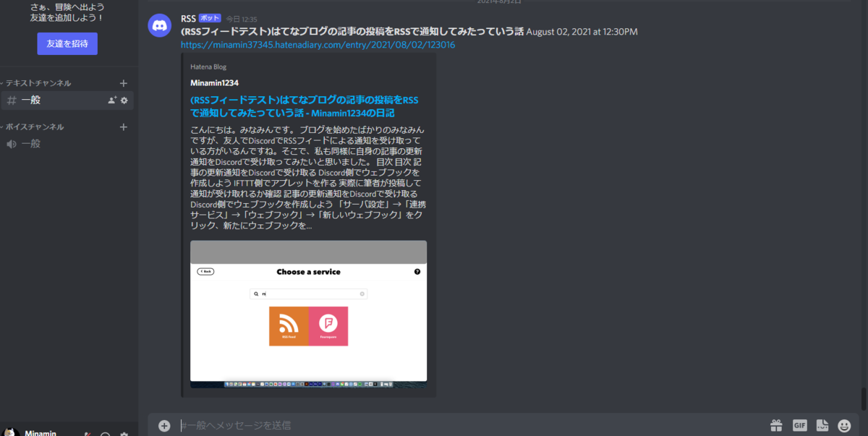This screenshot has height=436, width=868.
Task: Open the GIF picker
Action: [x=799, y=425]
